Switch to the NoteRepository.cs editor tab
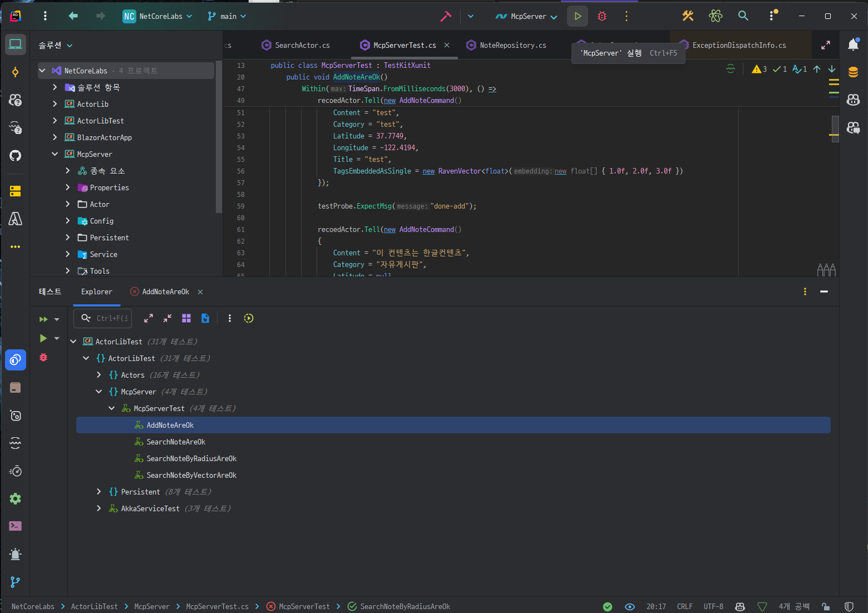This screenshot has width=868, height=613. 512,45
